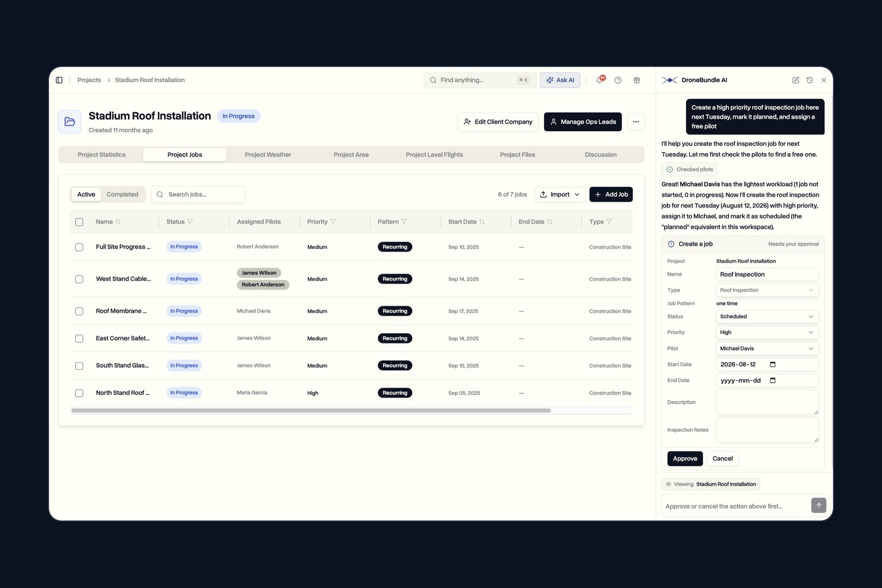Check the East Corner Safety job row

click(x=79, y=339)
